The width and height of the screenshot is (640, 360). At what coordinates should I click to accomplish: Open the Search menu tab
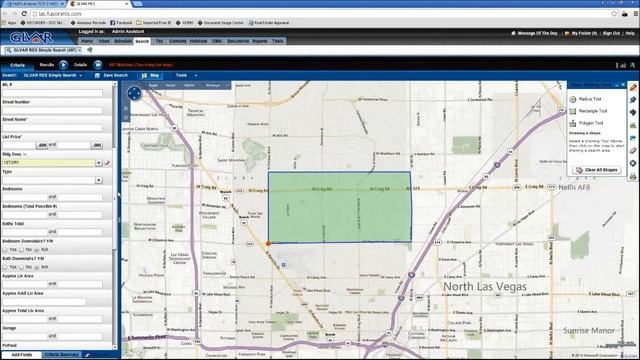click(x=142, y=41)
